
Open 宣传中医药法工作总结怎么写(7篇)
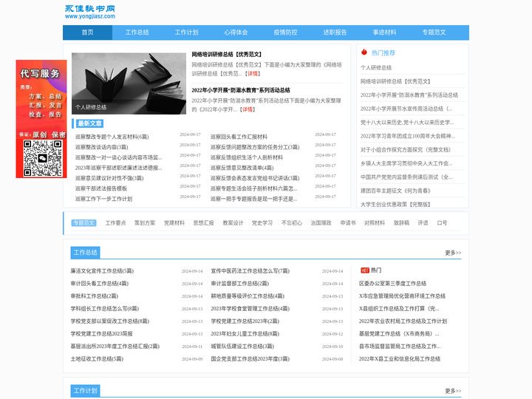[x=250, y=270]
